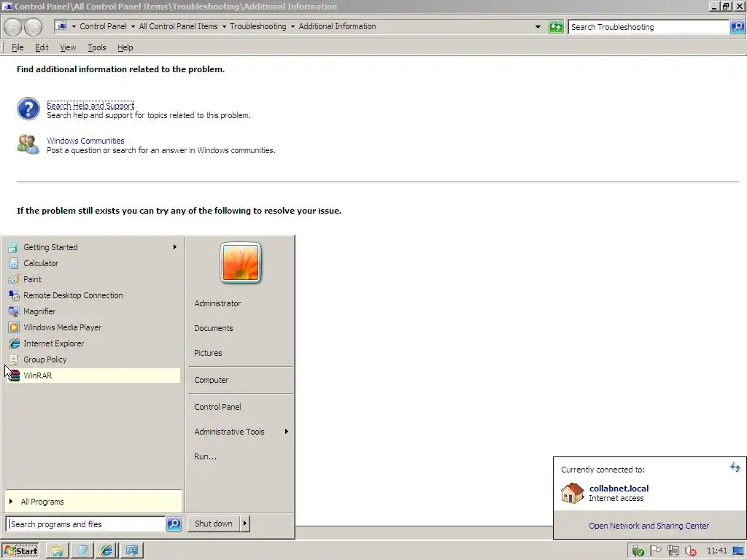Click the Show desktop icon beside clock

point(738,551)
